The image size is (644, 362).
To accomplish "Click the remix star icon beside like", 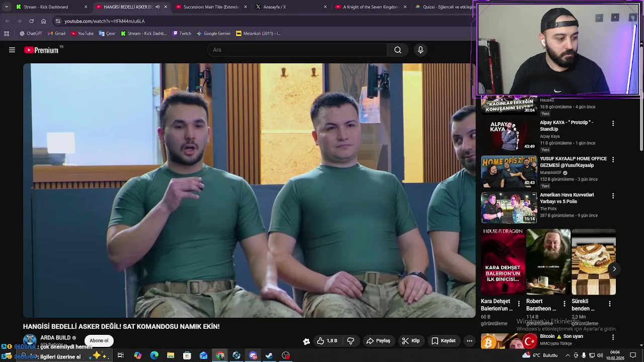I will click(x=306, y=341).
